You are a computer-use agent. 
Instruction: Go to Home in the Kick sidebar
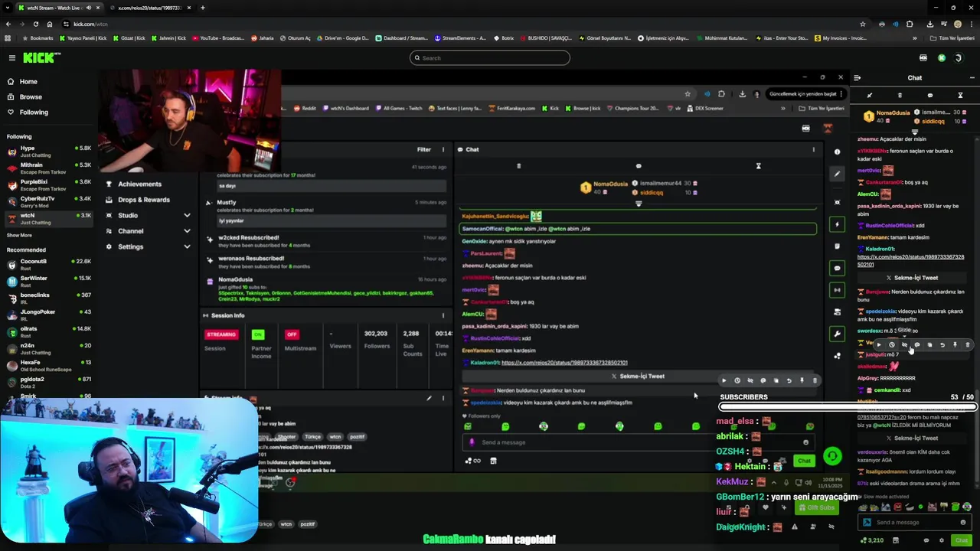click(28, 82)
